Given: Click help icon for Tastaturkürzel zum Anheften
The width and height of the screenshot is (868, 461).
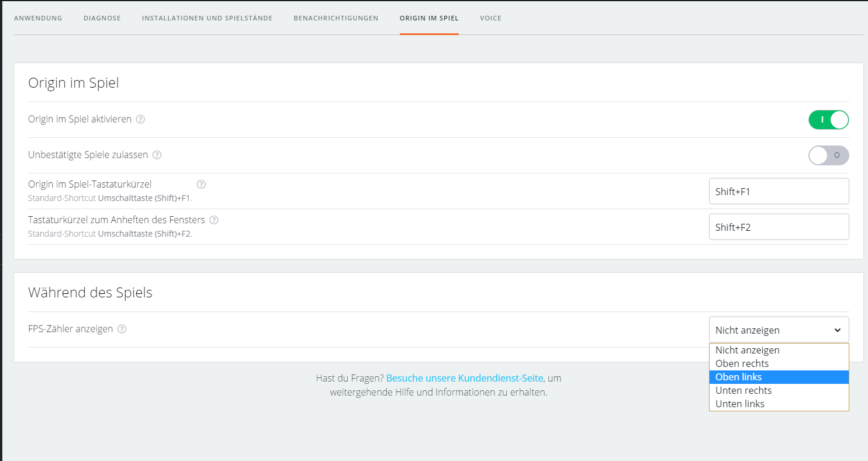Looking at the screenshot, I should 214,220.
